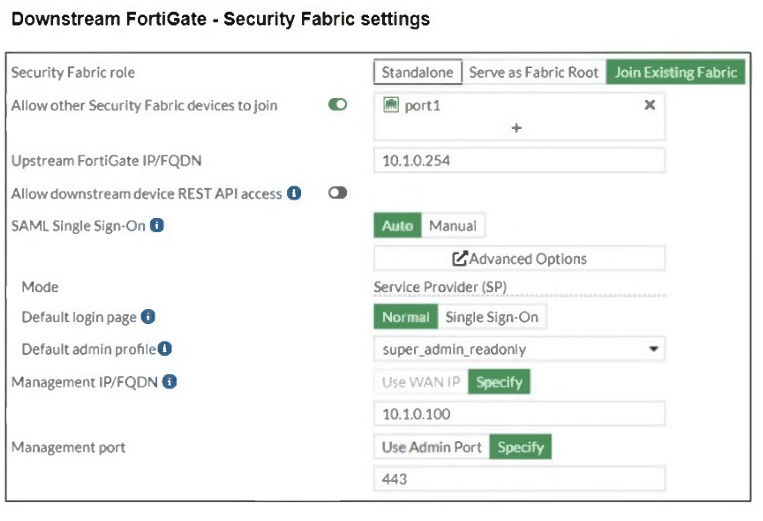The image size is (763, 521).
Task: Click info icon beside SAML Single Sign-On
Action: click(157, 226)
